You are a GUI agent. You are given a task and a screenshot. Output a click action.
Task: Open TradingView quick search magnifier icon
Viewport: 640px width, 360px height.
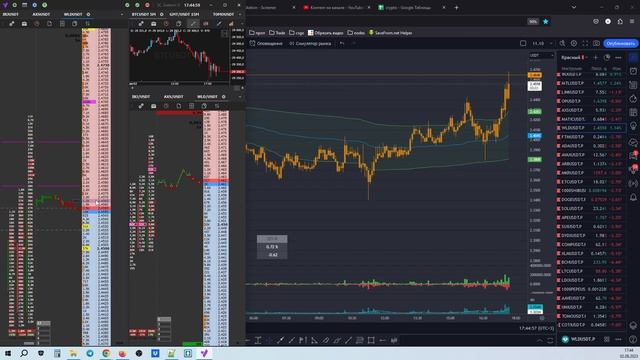click(x=562, y=43)
